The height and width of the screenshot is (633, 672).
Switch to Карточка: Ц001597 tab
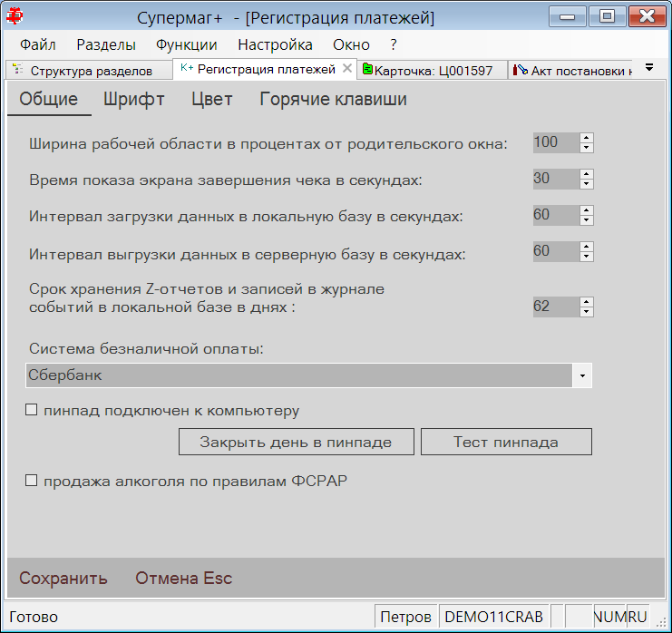(433, 71)
